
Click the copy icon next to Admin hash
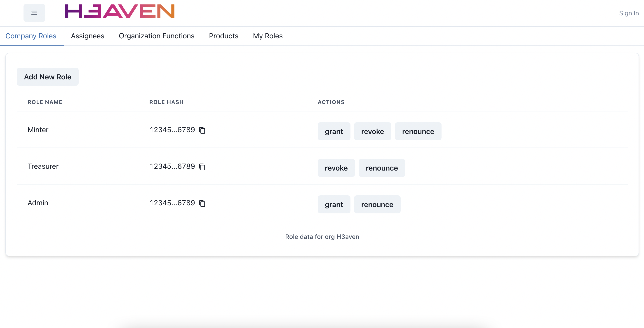tap(203, 203)
